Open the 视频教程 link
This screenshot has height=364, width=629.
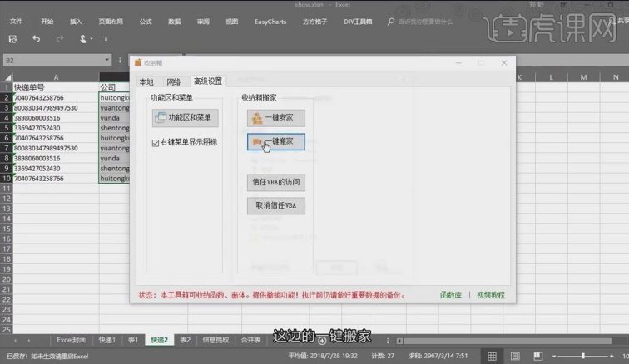point(491,295)
